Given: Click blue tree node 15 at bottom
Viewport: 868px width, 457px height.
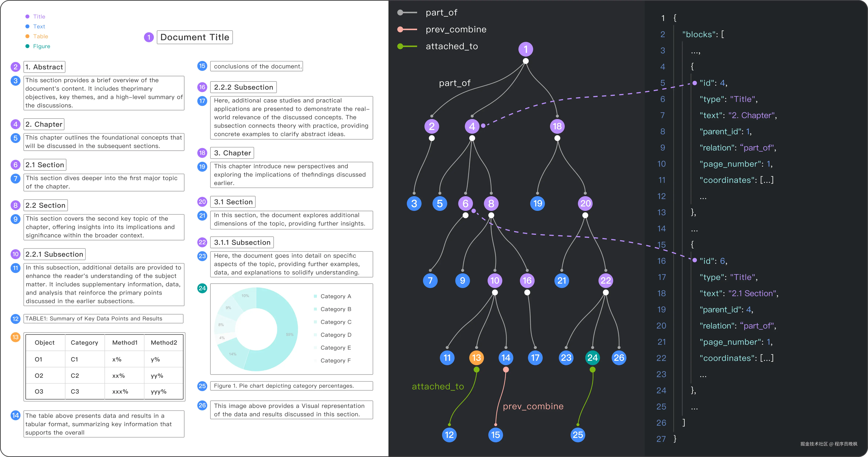Looking at the screenshot, I should tap(495, 435).
